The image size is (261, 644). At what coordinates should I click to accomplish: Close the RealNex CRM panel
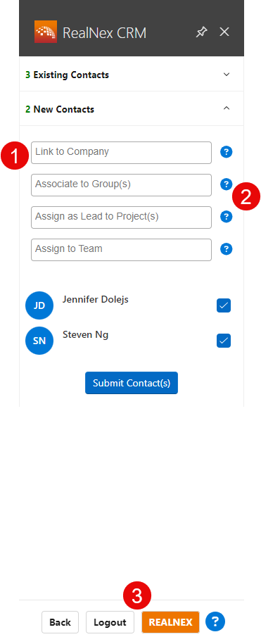coord(224,32)
